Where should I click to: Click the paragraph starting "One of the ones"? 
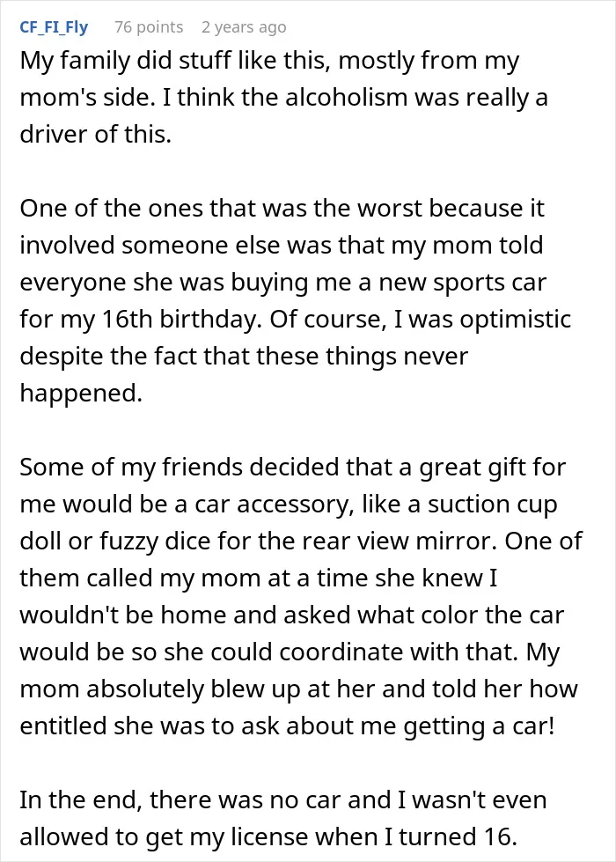296,300
